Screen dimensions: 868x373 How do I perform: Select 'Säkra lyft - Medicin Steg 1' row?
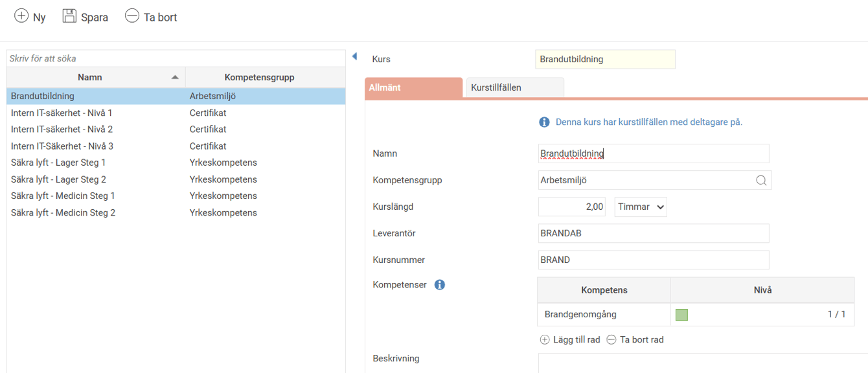(176, 196)
